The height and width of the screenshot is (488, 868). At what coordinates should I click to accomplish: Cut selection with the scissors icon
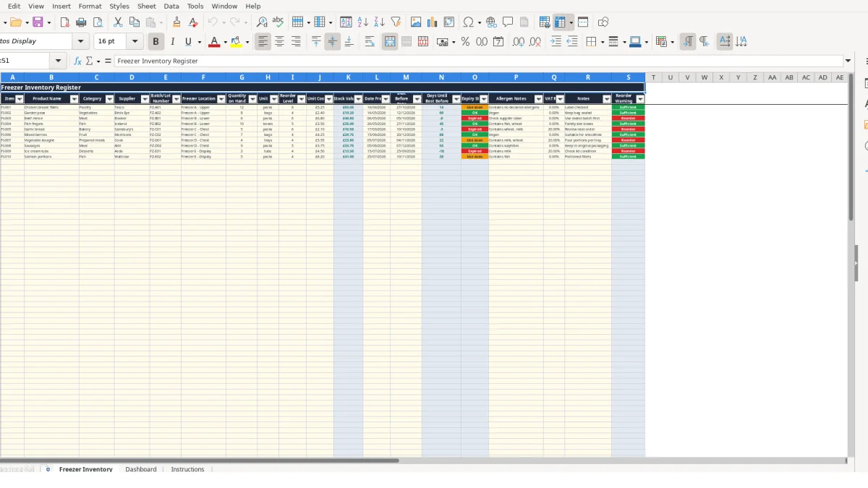118,22
